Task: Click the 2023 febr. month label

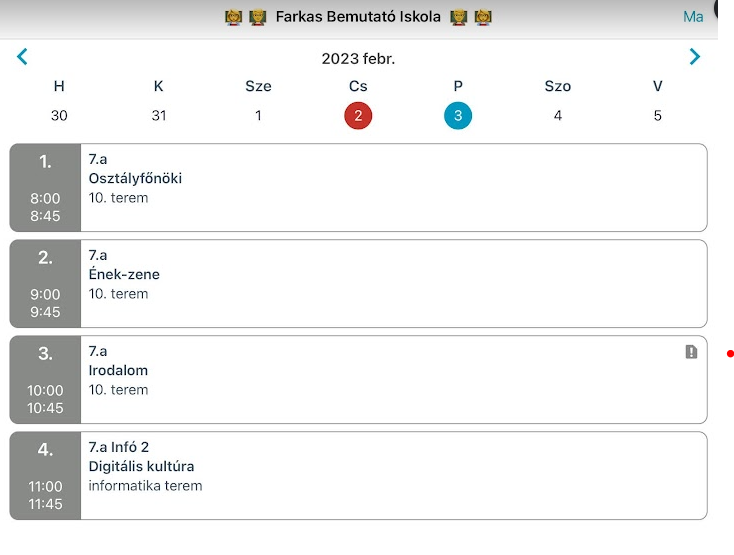Action: click(358, 59)
